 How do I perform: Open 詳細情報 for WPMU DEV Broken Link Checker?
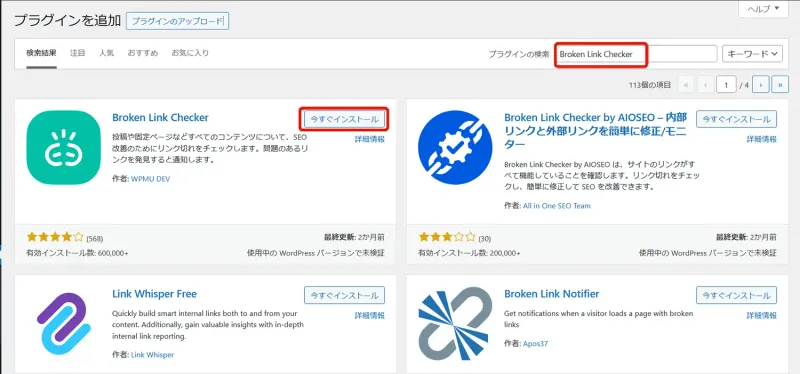pyautogui.click(x=370, y=139)
